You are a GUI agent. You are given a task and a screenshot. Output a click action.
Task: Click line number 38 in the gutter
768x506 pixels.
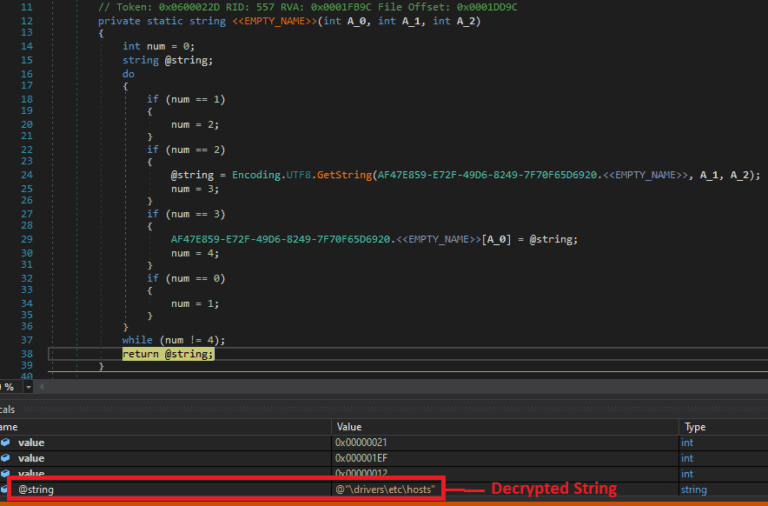(x=27, y=354)
